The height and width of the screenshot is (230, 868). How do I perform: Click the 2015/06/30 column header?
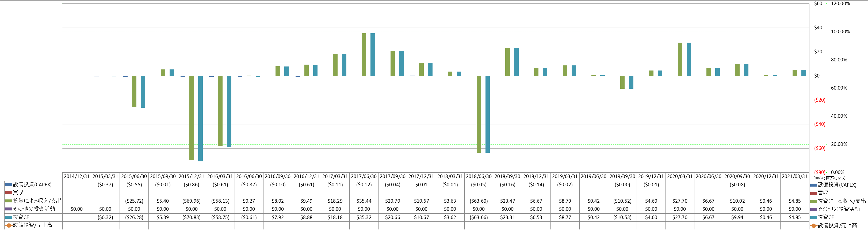point(134,176)
